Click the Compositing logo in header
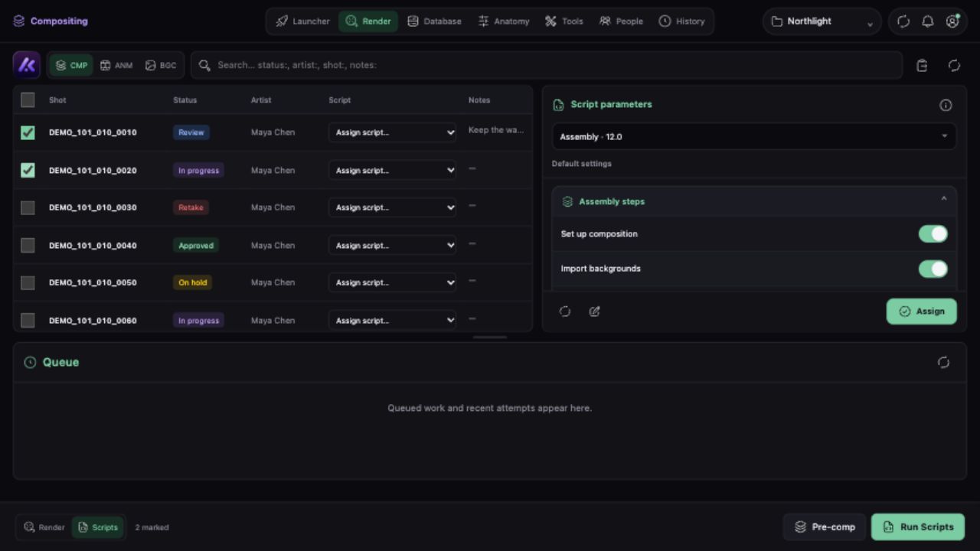This screenshot has height=551, width=980. [19, 21]
